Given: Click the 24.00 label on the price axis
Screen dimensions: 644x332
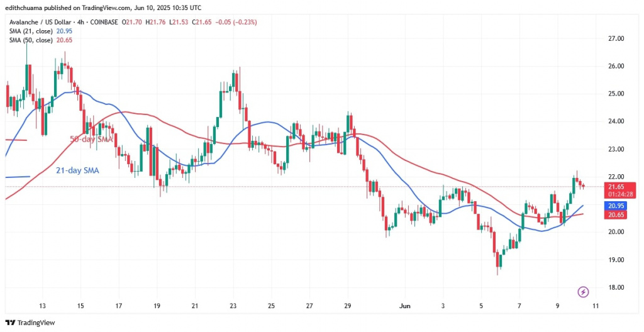Looking at the screenshot, I should coord(615,121).
